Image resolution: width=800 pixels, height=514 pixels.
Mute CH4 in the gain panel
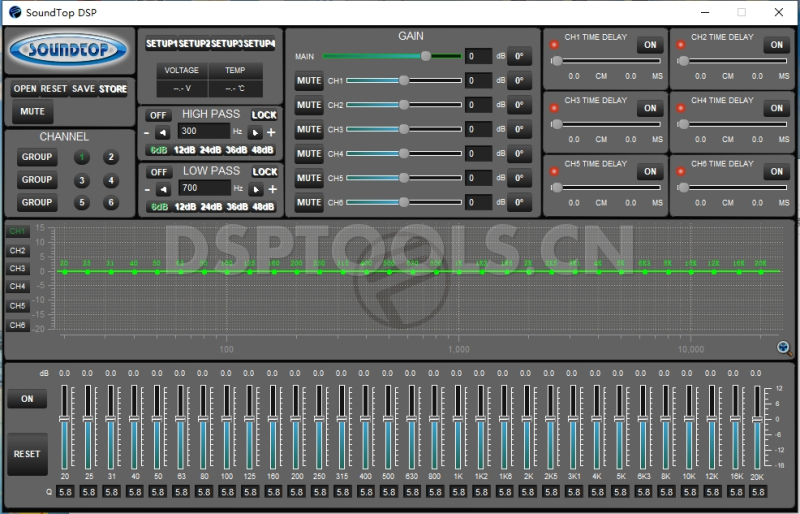point(309,154)
